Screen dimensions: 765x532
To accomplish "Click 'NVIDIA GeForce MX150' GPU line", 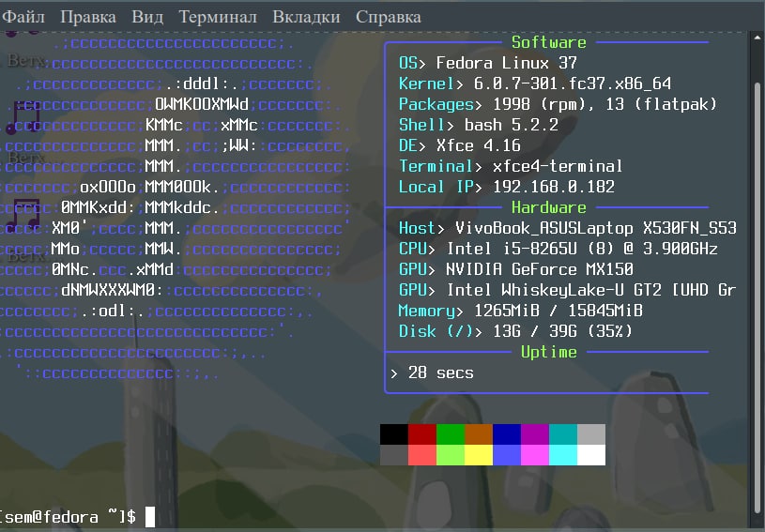I will click(540, 269).
